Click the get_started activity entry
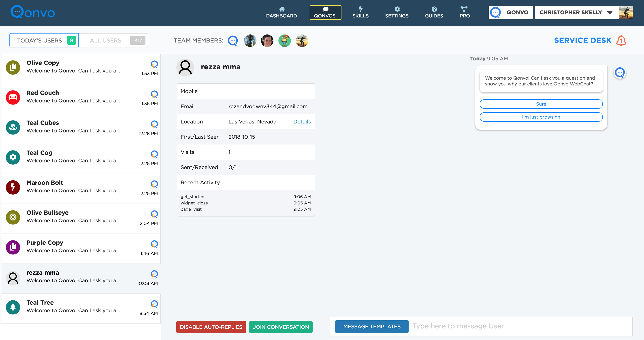Image resolution: width=644 pixels, height=340 pixels. tap(245, 197)
